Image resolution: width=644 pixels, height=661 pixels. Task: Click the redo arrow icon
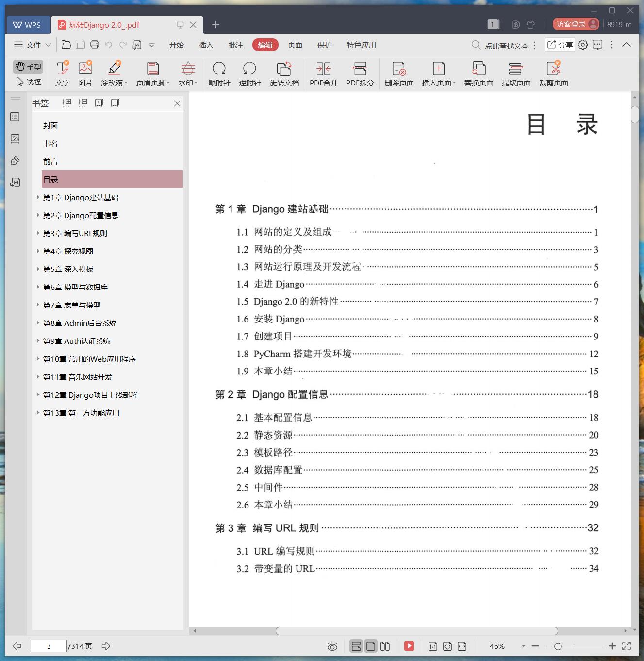click(x=123, y=45)
